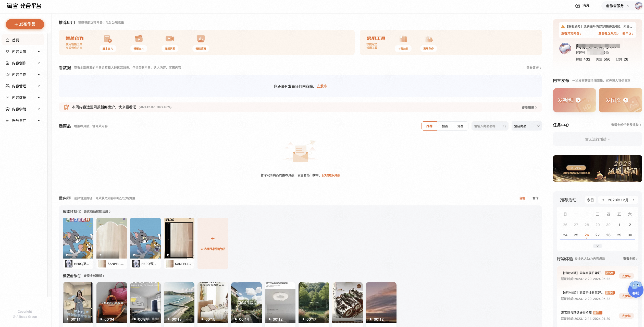Select 首页 in the left sidebar
The width and height of the screenshot is (644, 327).
coord(23,40)
